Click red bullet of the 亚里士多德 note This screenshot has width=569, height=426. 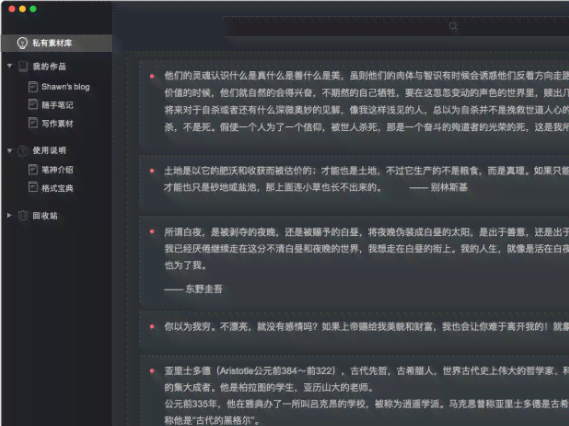point(152,370)
